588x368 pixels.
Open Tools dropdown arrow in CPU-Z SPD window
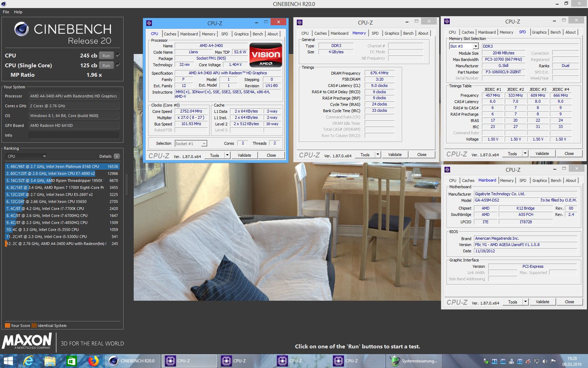[x=525, y=154]
